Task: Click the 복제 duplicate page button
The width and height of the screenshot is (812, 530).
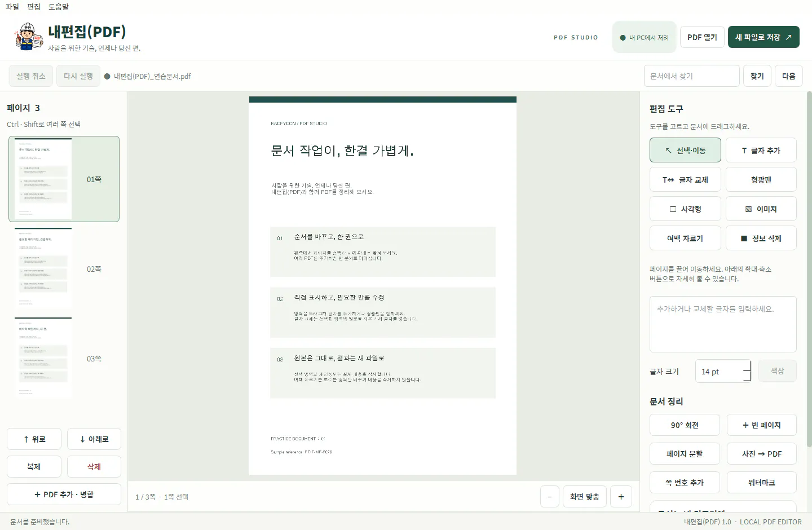Action: pos(34,466)
